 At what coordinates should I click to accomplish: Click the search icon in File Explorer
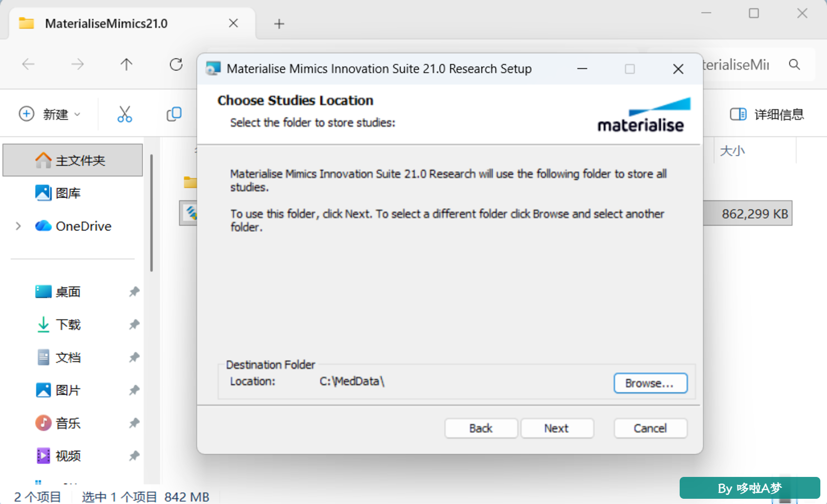click(794, 64)
